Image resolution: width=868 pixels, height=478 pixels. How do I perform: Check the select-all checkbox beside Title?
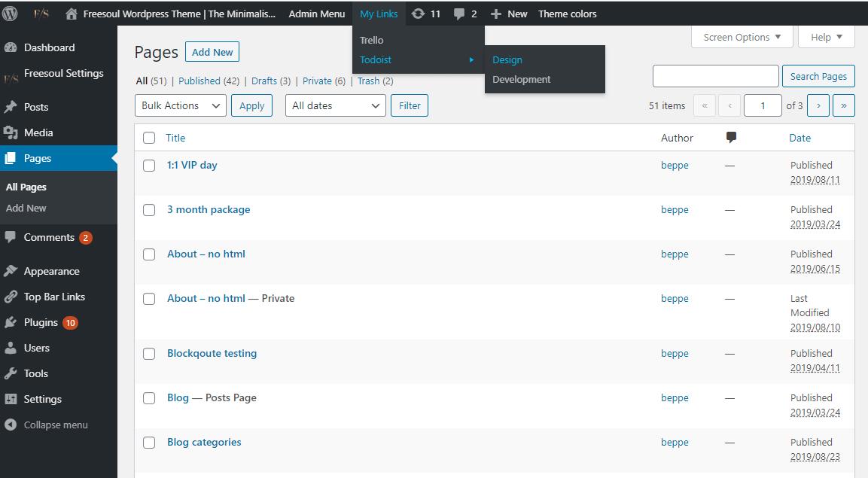(149, 138)
